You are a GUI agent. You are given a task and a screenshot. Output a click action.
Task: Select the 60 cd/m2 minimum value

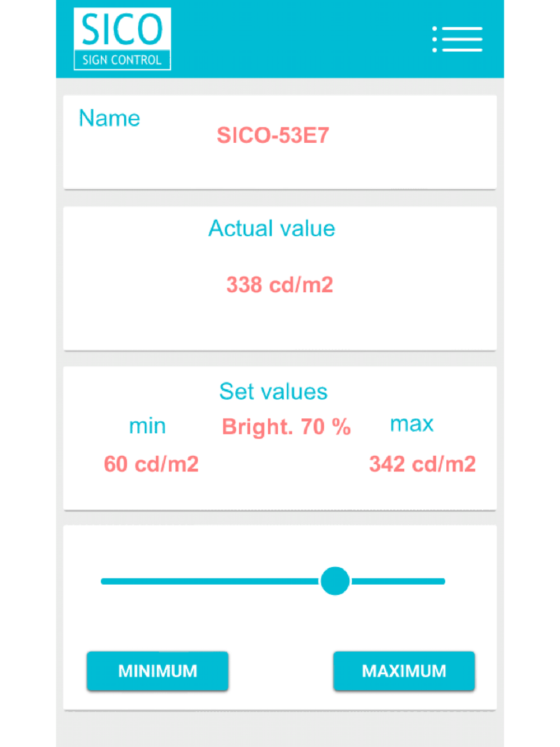tap(151, 464)
